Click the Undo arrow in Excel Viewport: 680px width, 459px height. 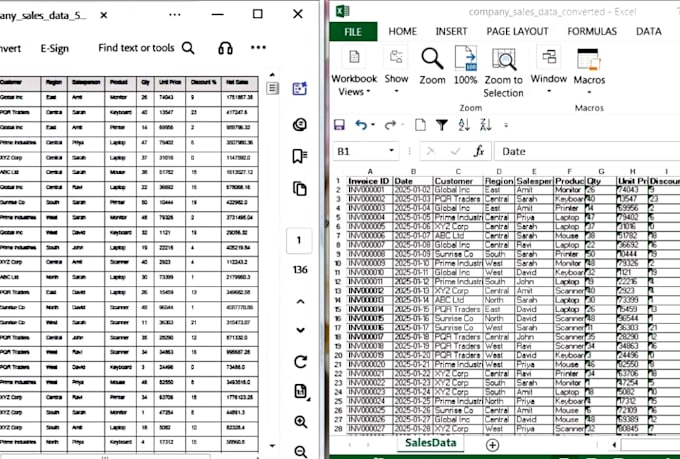pos(360,125)
